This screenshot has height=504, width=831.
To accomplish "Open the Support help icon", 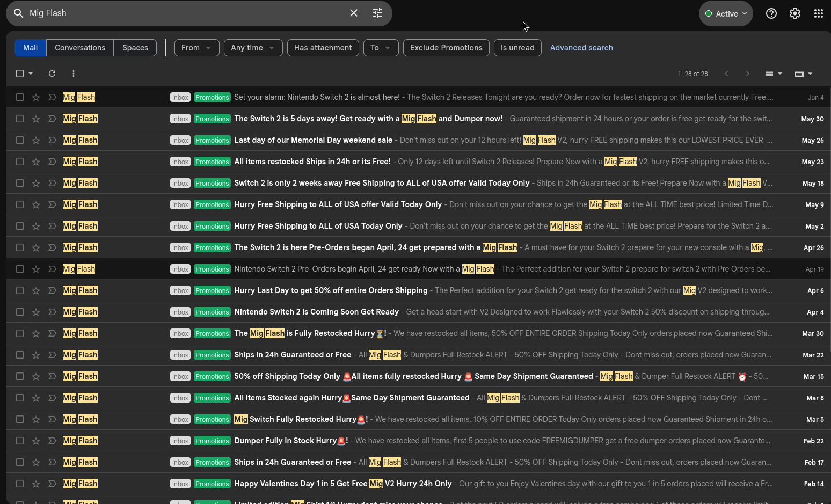I will click(x=771, y=13).
